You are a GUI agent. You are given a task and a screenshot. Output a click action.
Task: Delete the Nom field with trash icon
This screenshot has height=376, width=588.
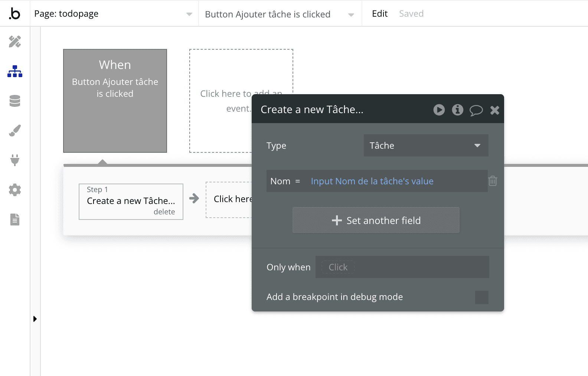pos(493,181)
